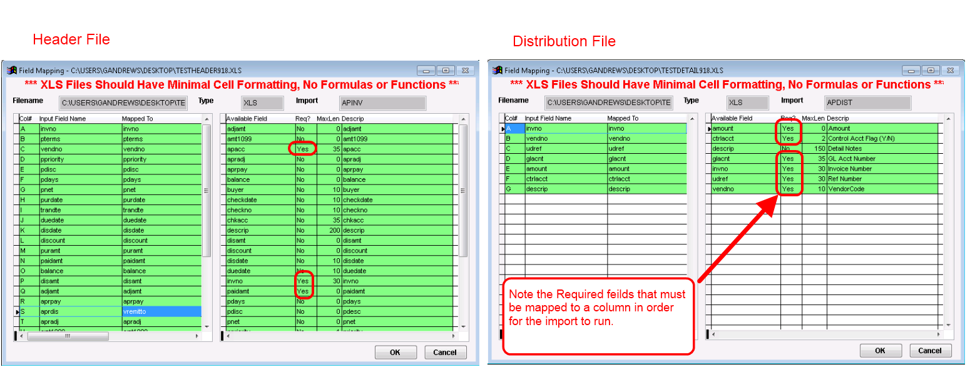Click Cancel in Header File mapping dialog
980x377 pixels.
coord(445,353)
